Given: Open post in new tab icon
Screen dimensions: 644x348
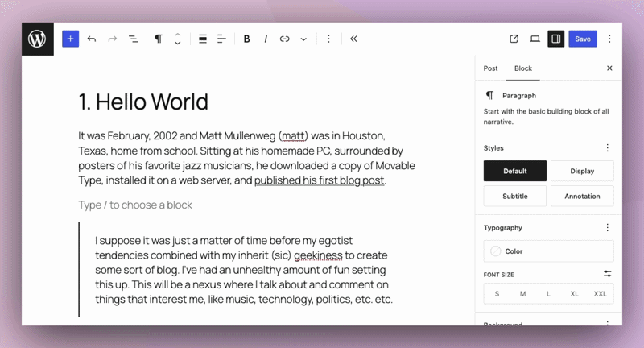Looking at the screenshot, I should point(514,39).
